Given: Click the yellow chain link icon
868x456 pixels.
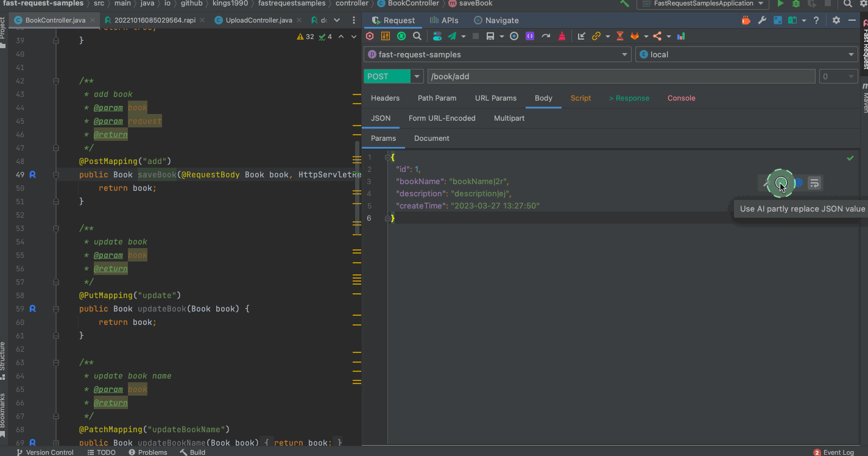Looking at the screenshot, I should pos(596,37).
